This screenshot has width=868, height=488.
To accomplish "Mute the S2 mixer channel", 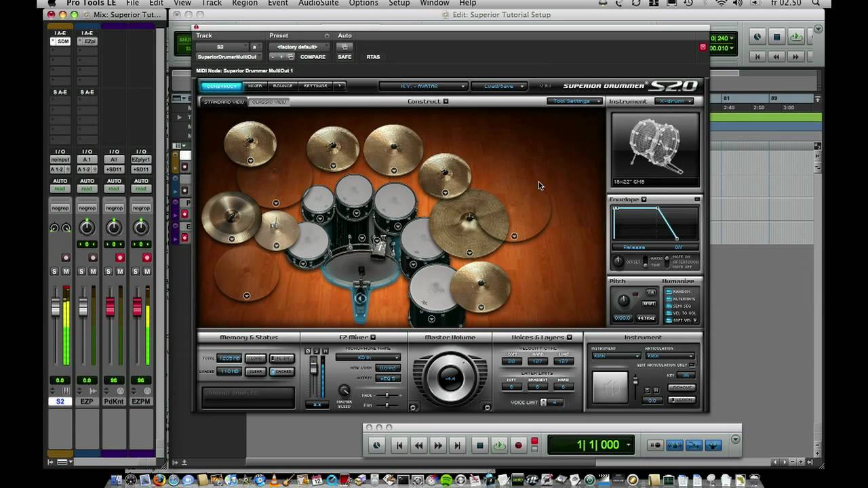I will (66, 271).
